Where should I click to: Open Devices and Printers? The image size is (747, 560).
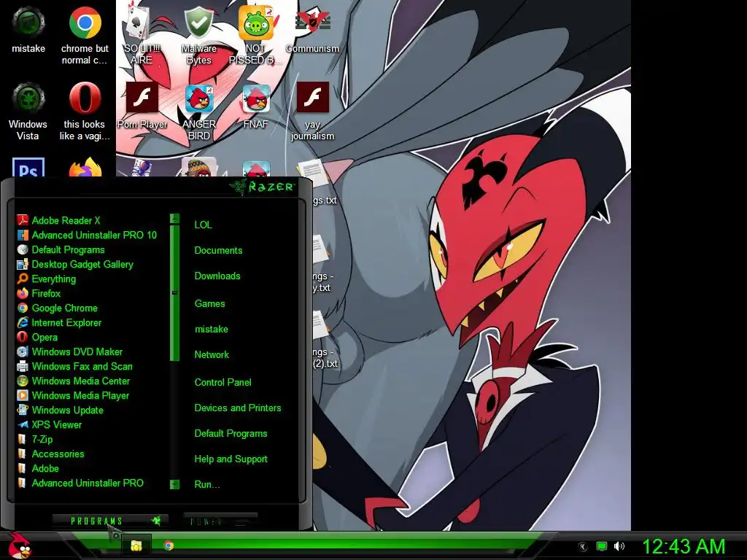238,408
